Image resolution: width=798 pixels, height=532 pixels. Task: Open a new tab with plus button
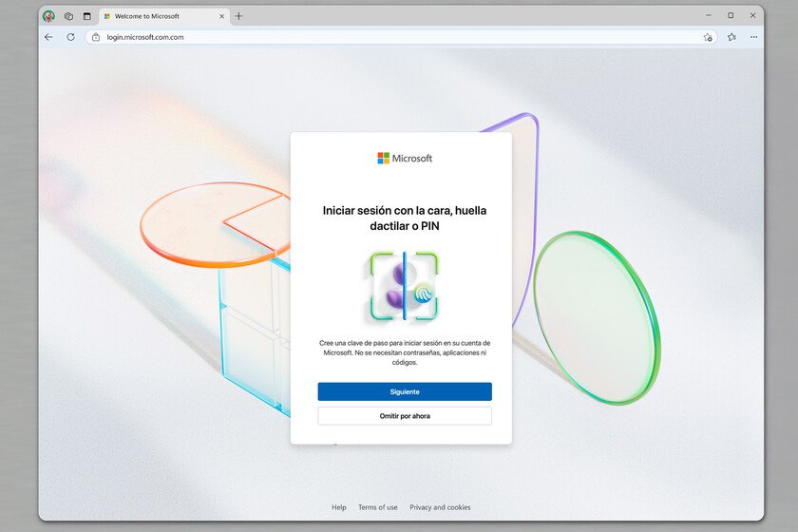coord(238,16)
